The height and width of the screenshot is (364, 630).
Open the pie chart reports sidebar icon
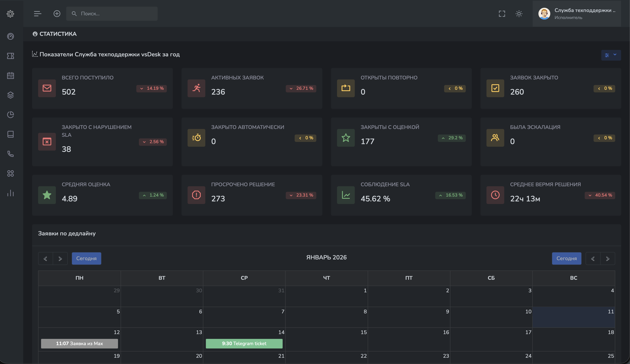pyautogui.click(x=10, y=115)
